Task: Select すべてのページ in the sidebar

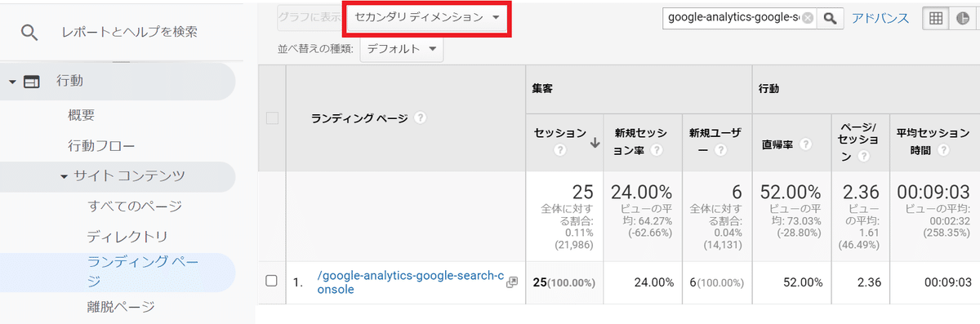Action: coord(134,206)
